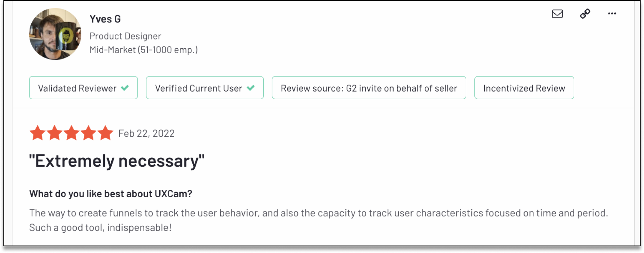This screenshot has width=644, height=253.
Task: Select the Validated Reviewer badge
Action: coord(83,88)
